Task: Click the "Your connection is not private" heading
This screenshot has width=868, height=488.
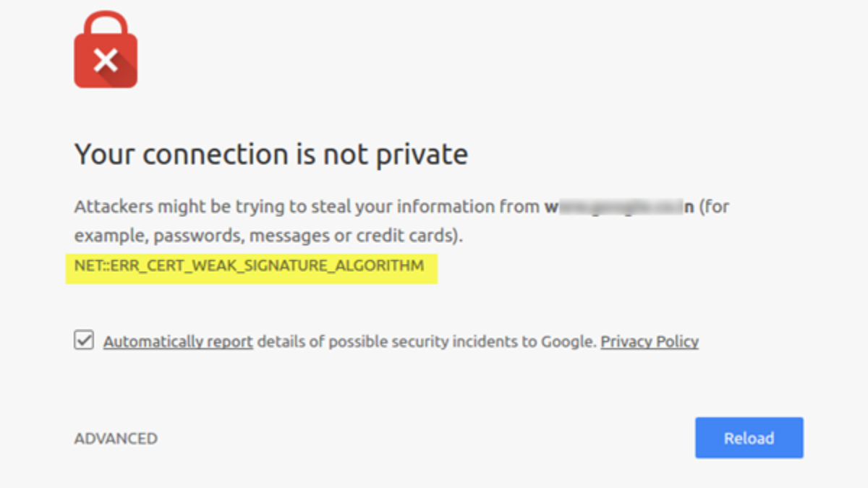Action: click(x=271, y=154)
